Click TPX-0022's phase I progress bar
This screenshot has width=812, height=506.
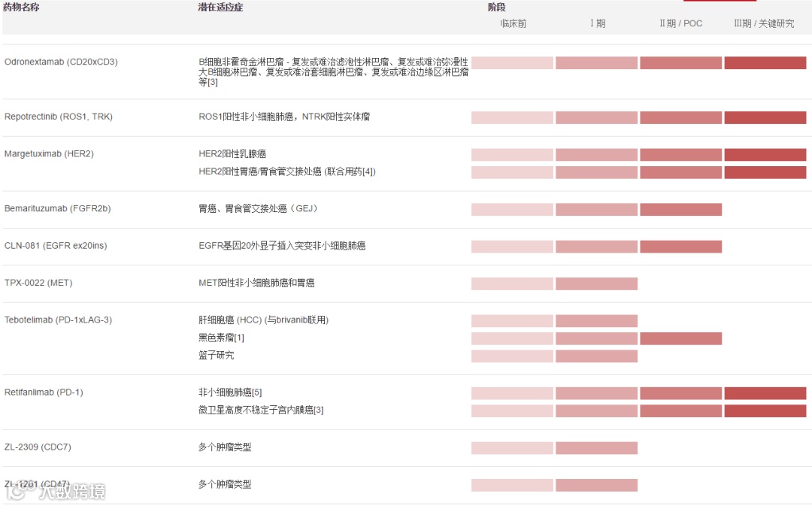point(596,284)
